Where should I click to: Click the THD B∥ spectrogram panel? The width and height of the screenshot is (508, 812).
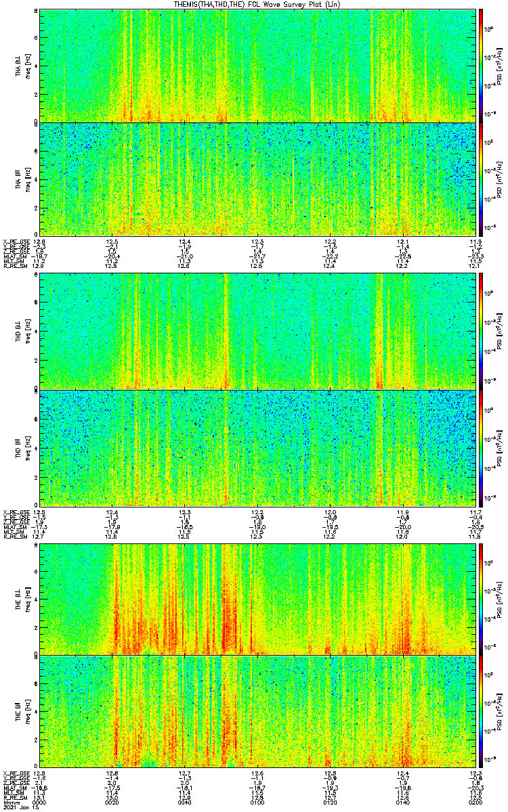[257, 447]
